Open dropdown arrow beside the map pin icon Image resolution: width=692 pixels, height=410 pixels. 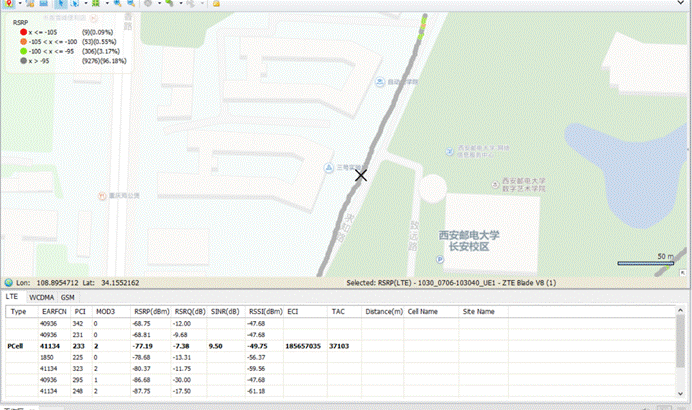click(22, 4)
